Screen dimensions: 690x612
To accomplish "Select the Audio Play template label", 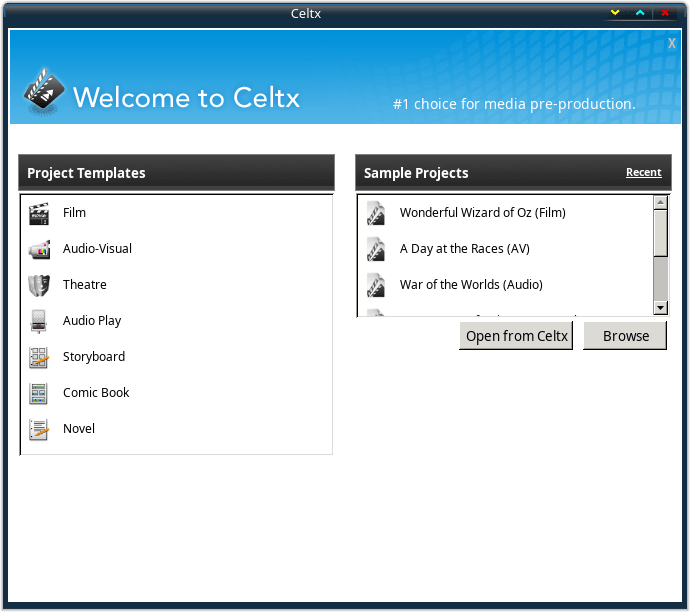I will pos(92,321).
